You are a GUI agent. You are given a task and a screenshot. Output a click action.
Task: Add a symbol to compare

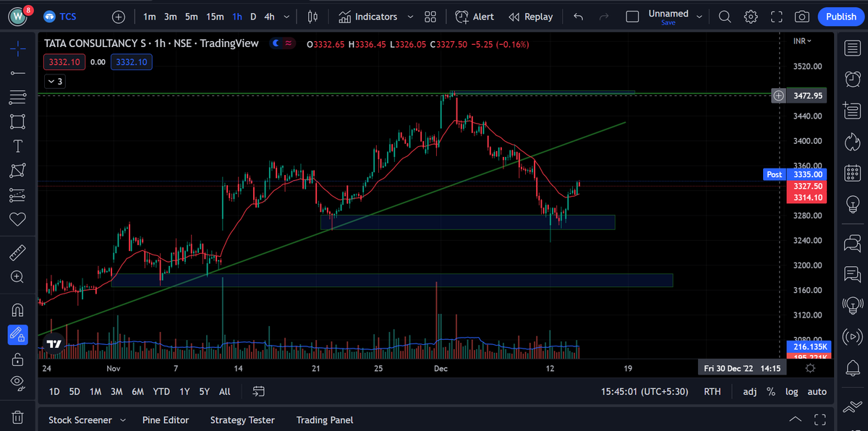pyautogui.click(x=119, y=17)
